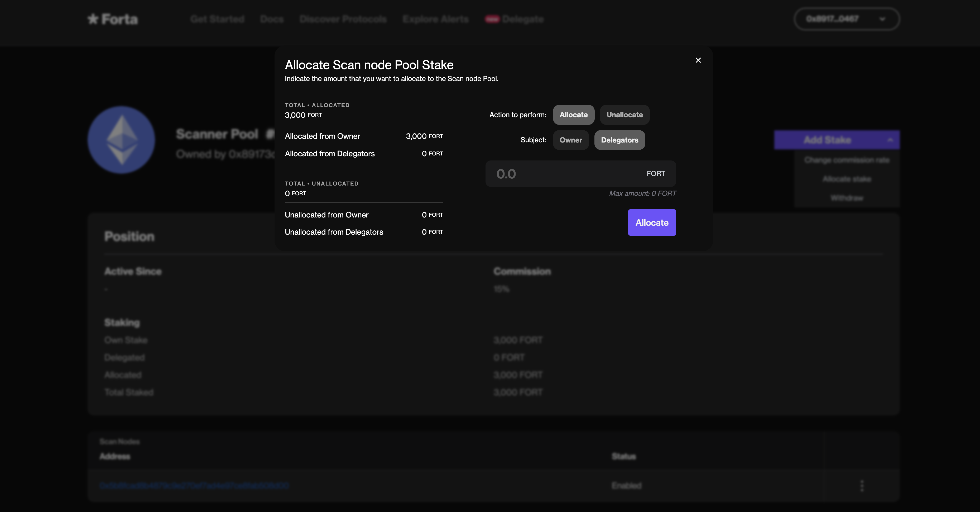Select Withdraw in the dropdown menu

point(847,198)
